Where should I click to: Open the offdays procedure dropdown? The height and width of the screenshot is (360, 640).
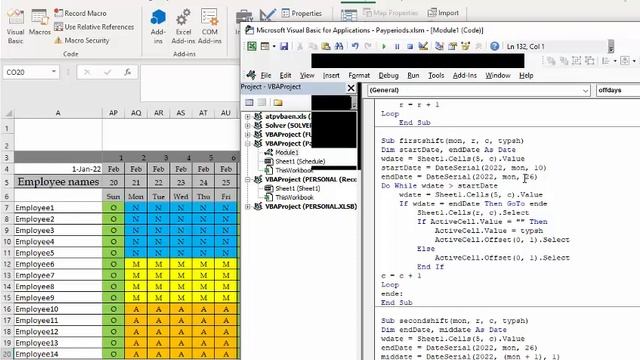coord(618,90)
